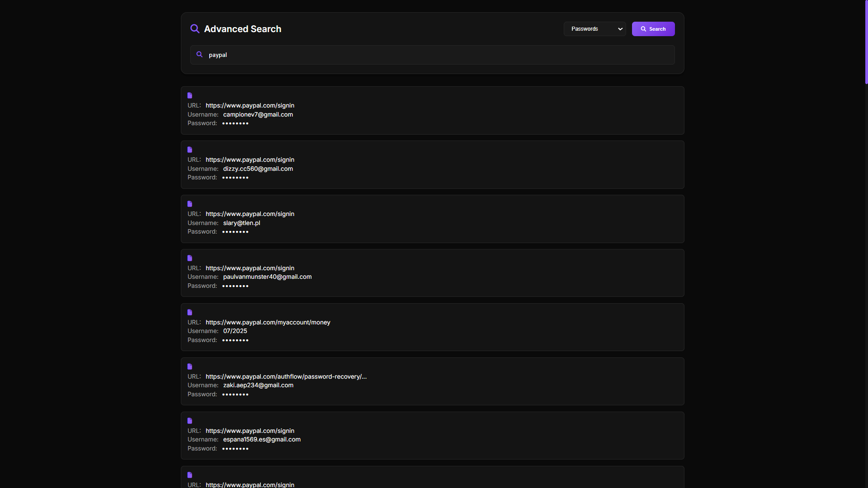
Task: Click the signin URL on the slary@tlen.pl card
Action: pos(250,214)
